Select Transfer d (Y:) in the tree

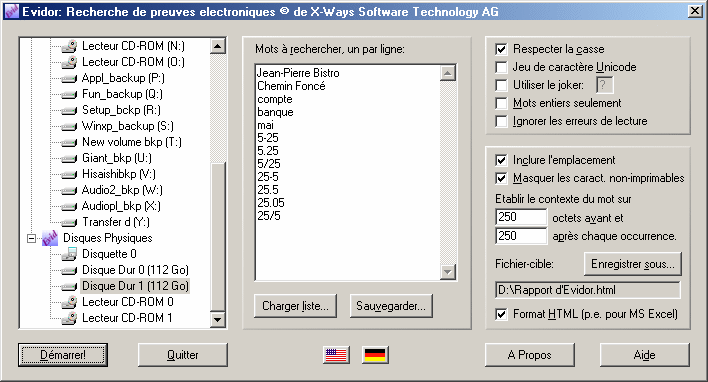[116, 222]
